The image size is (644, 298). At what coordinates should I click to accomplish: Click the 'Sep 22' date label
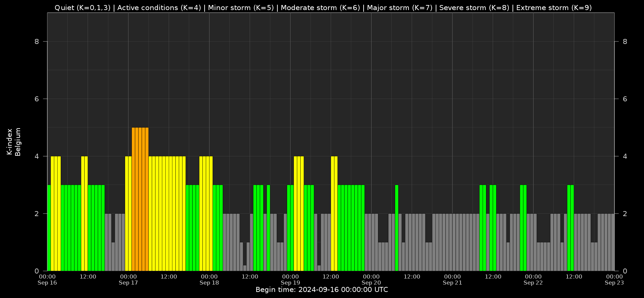click(533, 283)
